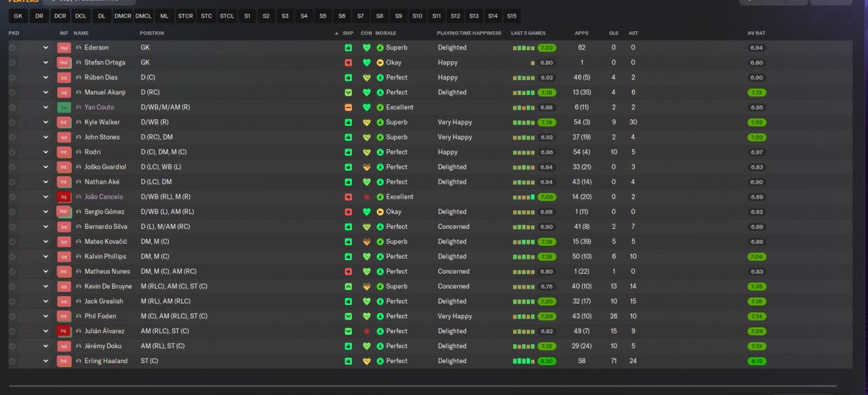Open Yan Couto's player profile
868x395 pixels.
99,107
